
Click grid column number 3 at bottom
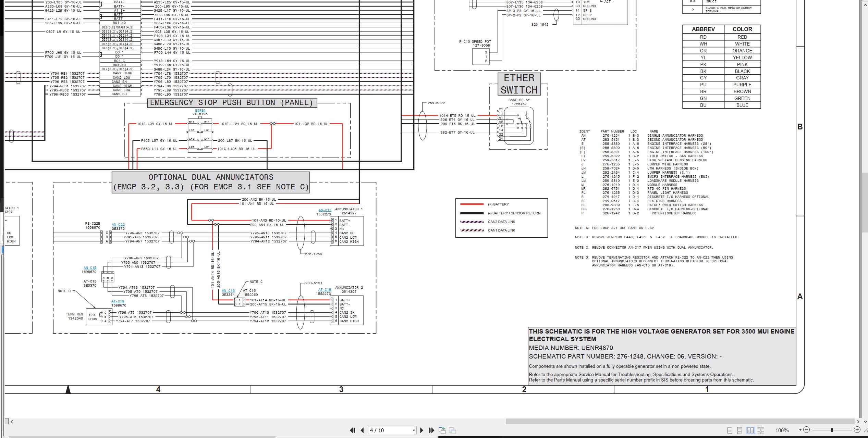click(x=341, y=389)
